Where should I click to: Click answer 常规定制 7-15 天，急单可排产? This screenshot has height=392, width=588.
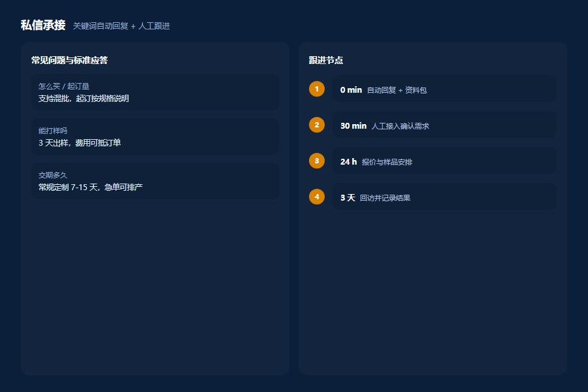pos(90,188)
